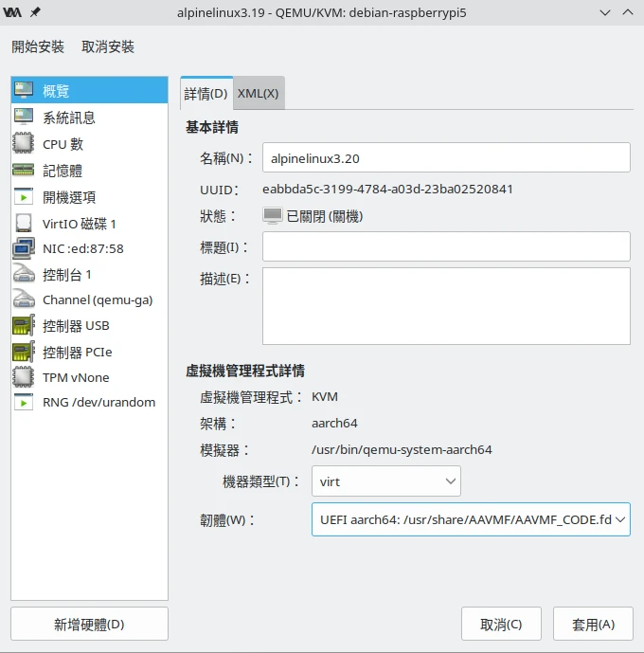Switch to the 詳情(D) tab
The image size is (644, 653).
click(206, 93)
